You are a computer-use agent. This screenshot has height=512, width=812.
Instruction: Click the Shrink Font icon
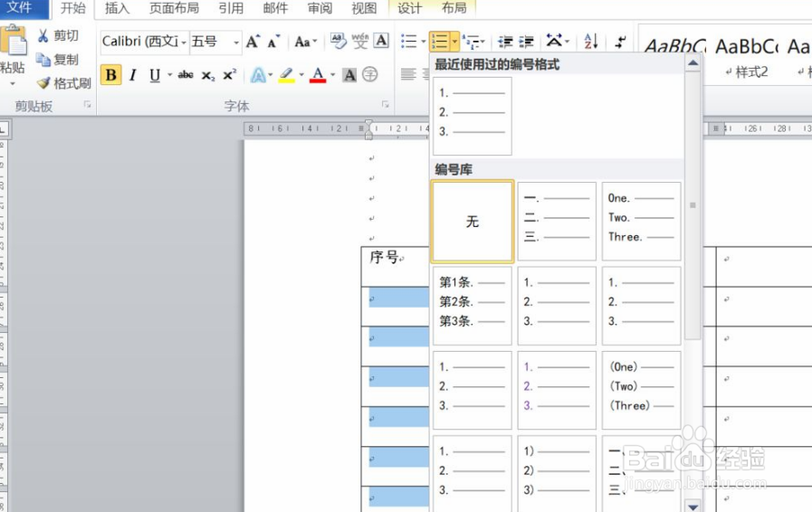273,42
